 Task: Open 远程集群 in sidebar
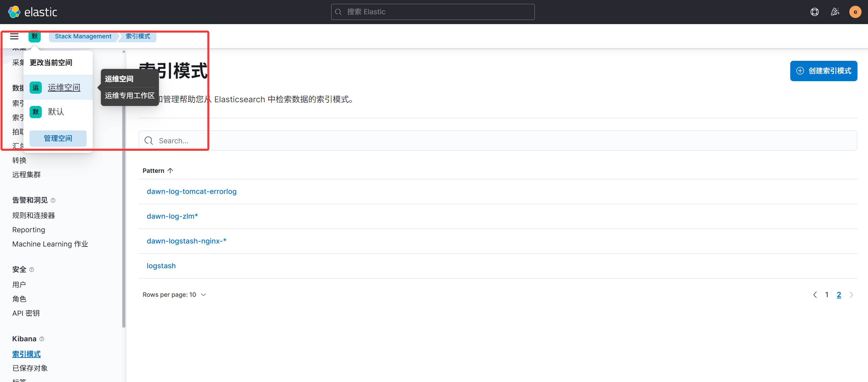tap(26, 175)
